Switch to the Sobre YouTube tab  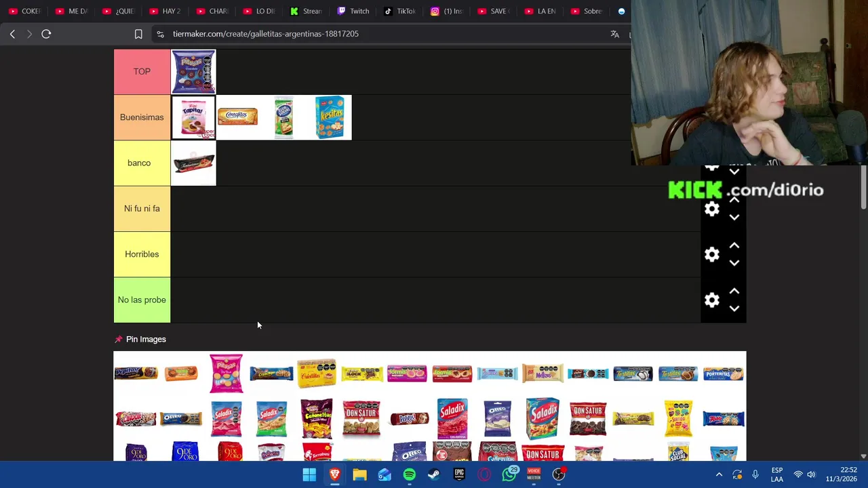(587, 11)
